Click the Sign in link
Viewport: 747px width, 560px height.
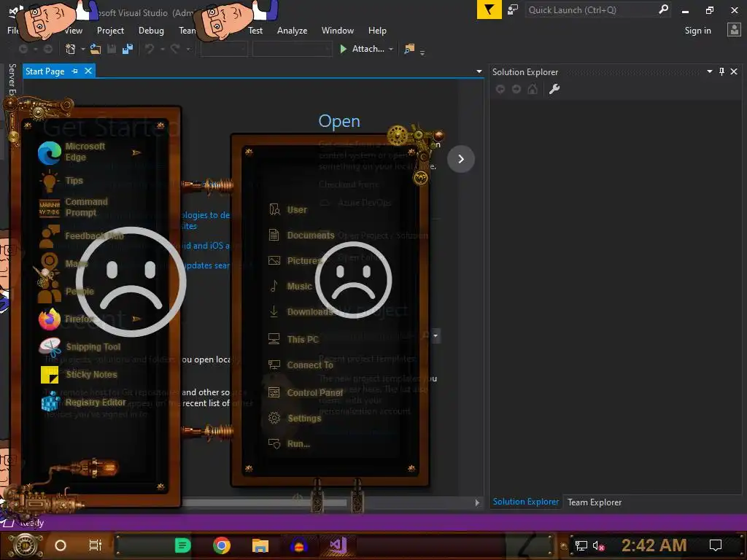tap(698, 31)
